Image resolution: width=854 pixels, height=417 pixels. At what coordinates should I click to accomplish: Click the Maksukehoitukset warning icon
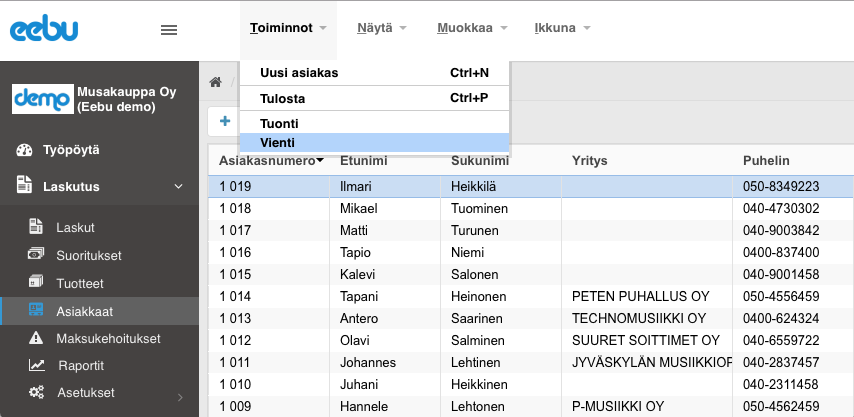pyautogui.click(x=36, y=338)
